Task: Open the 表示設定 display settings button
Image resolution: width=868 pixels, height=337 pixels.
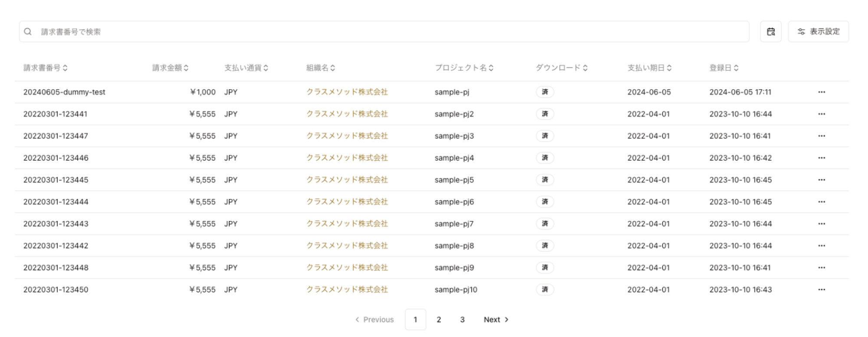Action: (x=818, y=32)
